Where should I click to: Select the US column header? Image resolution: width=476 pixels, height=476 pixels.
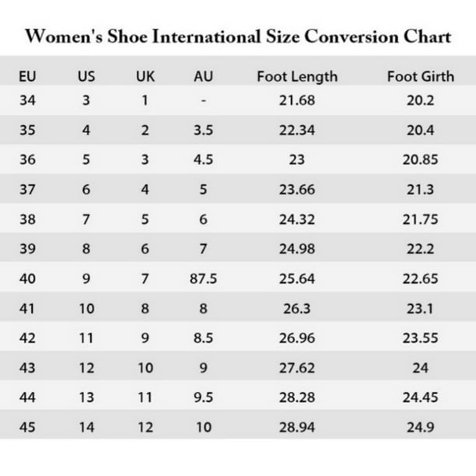coord(86,76)
